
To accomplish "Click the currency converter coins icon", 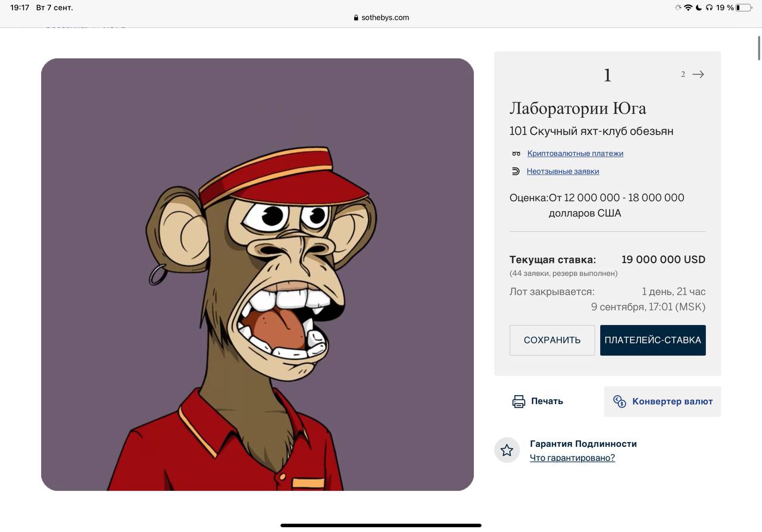I will [x=619, y=402].
